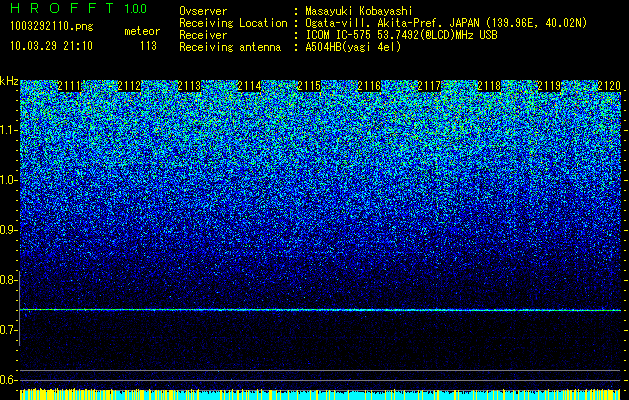
Task: Click the 0.9 frequency axis label
Action: pyautogui.click(x=8, y=230)
